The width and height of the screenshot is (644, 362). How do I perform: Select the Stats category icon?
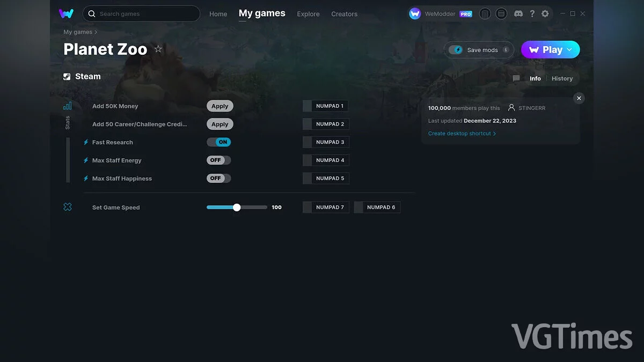68,106
